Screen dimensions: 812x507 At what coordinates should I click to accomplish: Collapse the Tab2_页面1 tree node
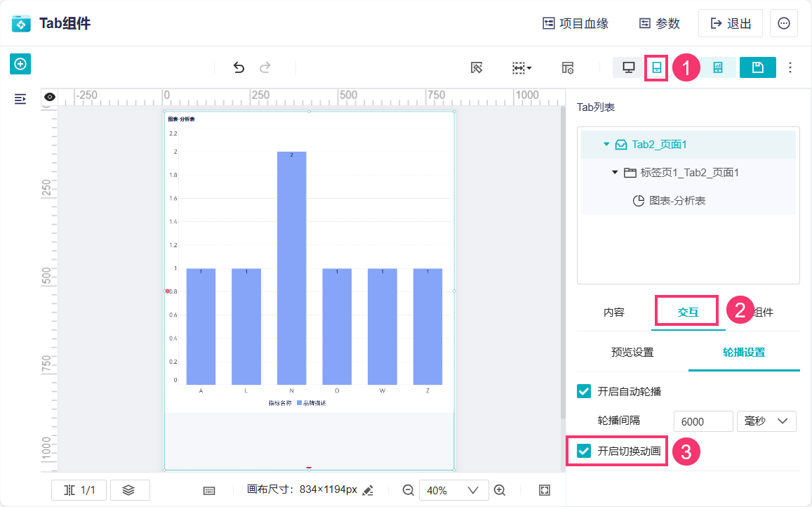coord(606,144)
